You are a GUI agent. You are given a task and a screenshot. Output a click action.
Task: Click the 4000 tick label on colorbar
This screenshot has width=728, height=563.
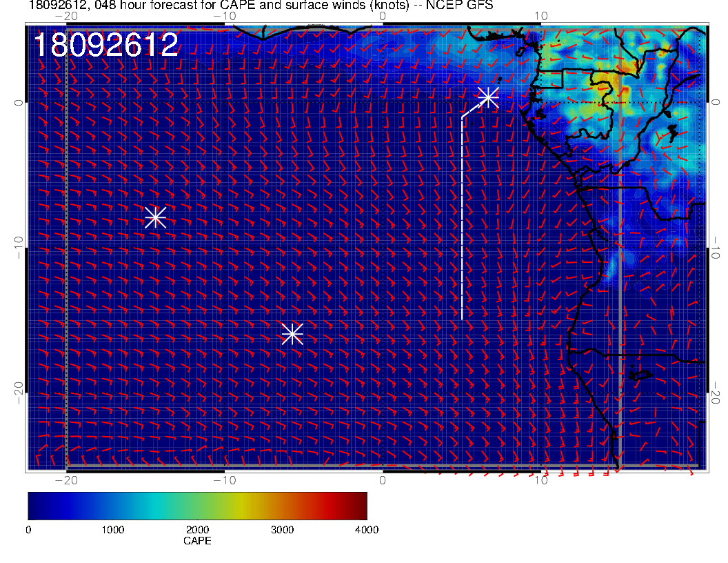[x=366, y=530]
